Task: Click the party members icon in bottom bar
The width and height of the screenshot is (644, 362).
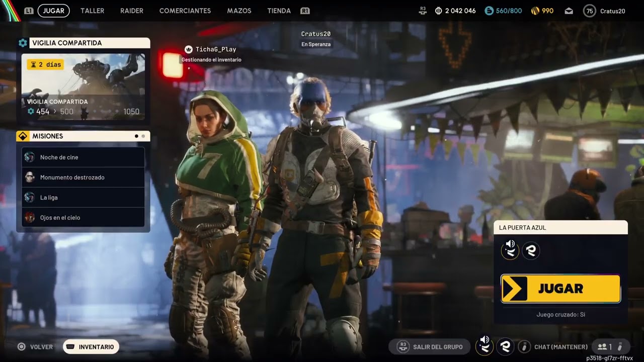Action: pos(602,347)
